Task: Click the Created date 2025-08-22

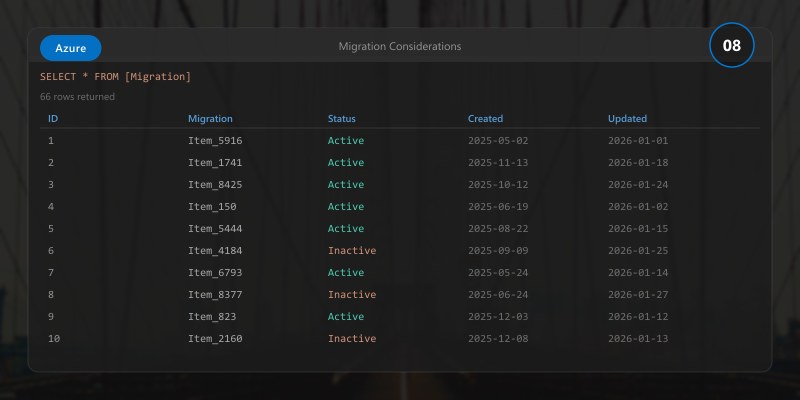Action: click(498, 228)
